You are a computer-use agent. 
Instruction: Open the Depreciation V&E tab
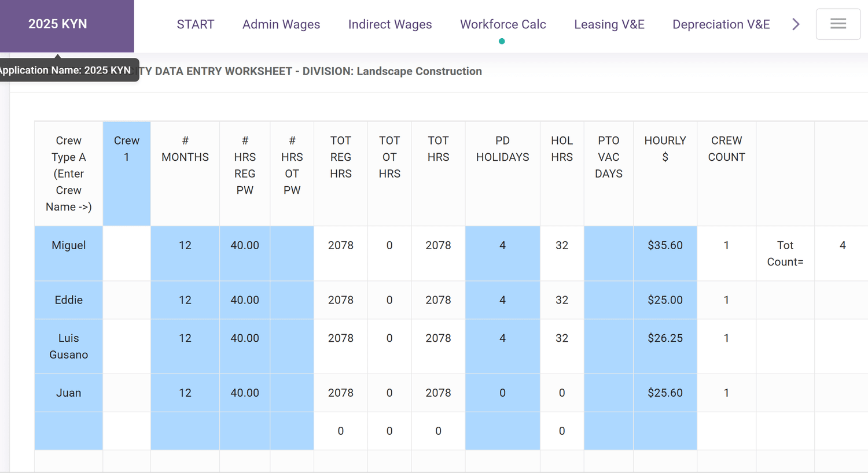pos(721,24)
